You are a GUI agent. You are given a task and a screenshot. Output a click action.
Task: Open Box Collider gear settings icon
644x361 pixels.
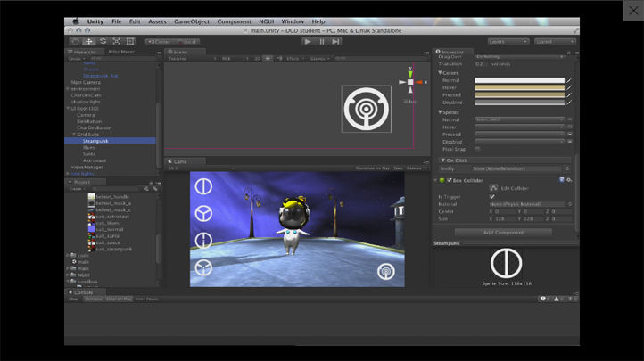tap(569, 180)
